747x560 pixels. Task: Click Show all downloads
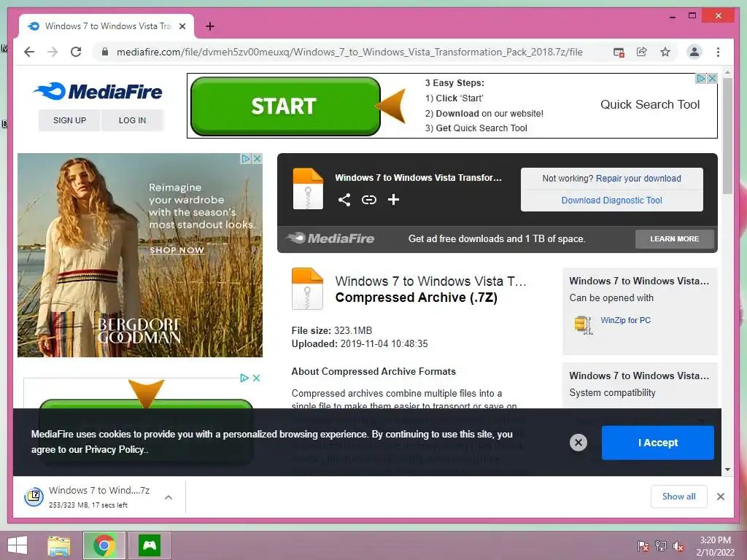pyautogui.click(x=679, y=497)
